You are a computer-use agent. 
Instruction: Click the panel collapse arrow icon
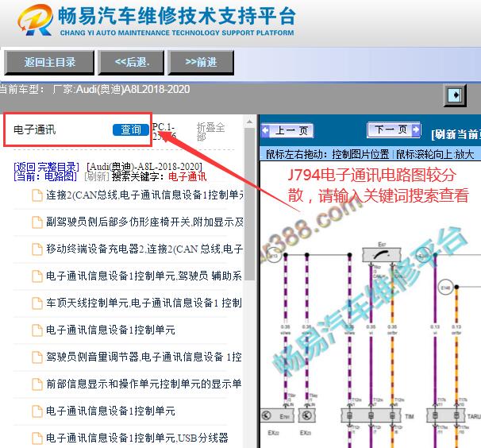click(456, 95)
